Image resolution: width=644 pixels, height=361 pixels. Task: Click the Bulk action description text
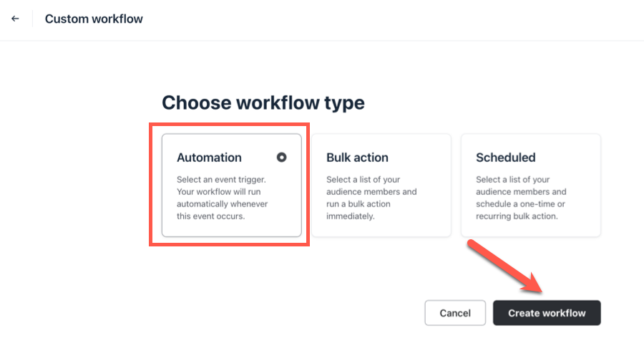point(371,198)
